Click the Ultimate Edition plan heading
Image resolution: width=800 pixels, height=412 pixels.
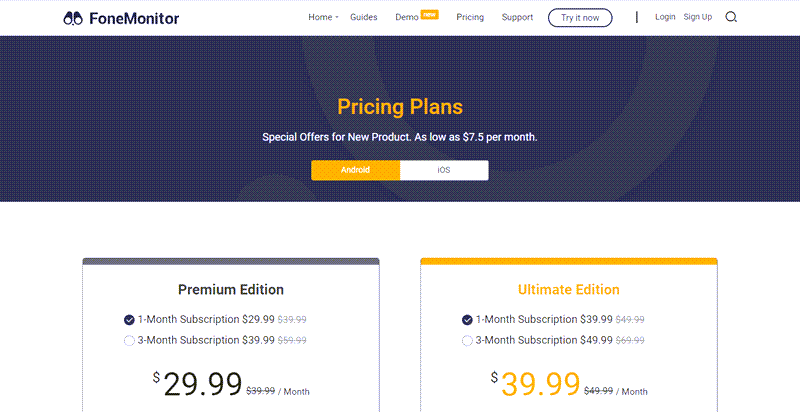569,290
